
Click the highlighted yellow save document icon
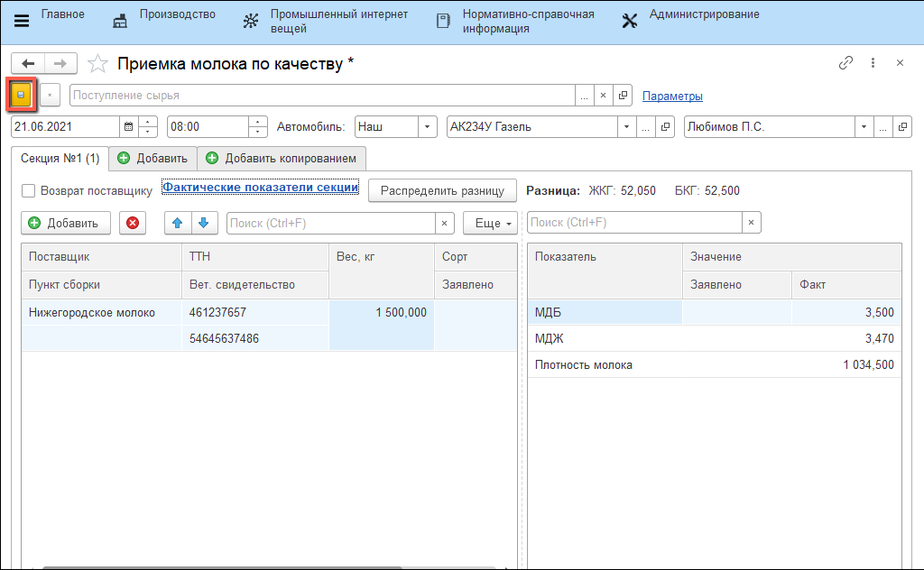pos(22,94)
